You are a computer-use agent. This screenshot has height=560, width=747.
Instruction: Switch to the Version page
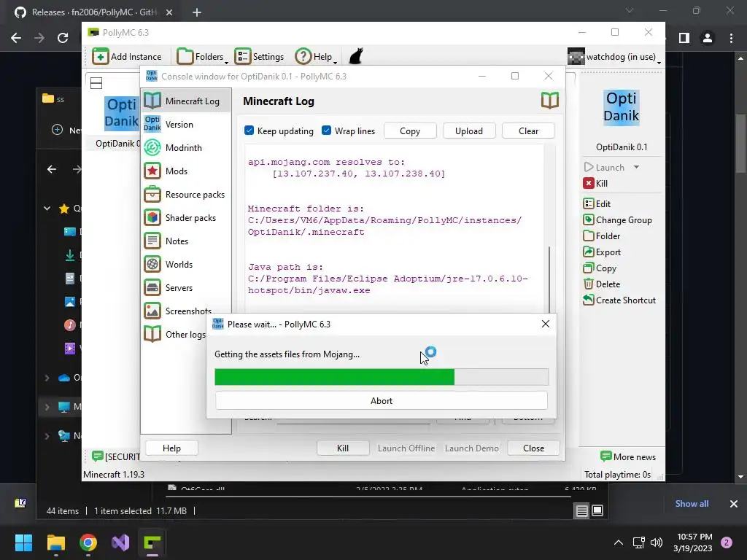pos(186,124)
